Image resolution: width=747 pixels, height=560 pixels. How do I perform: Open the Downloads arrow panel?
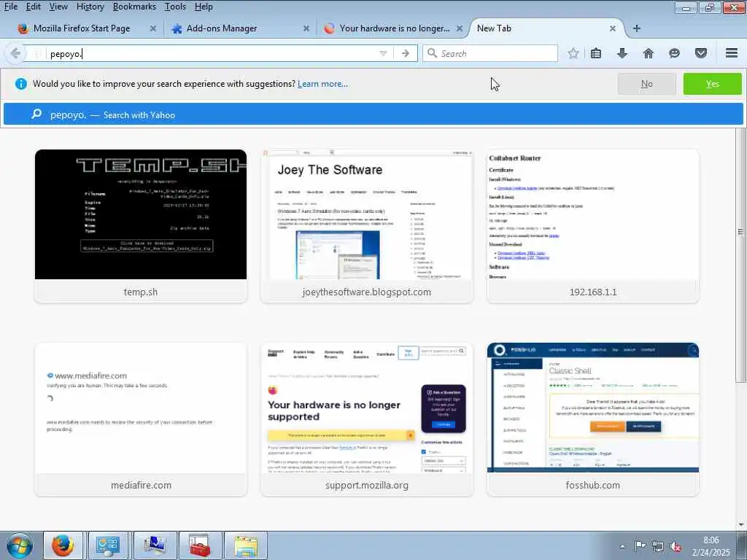[622, 53]
